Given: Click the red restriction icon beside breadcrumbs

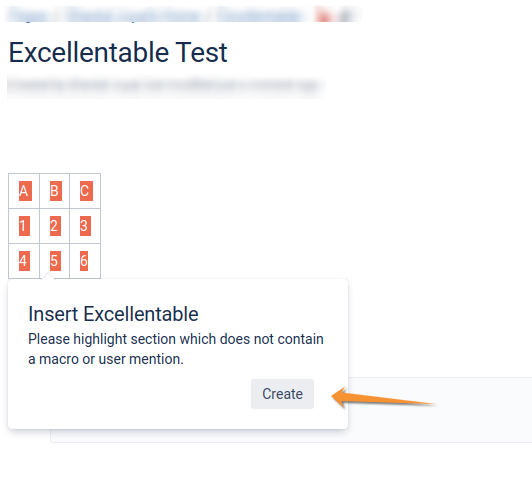Looking at the screenshot, I should coord(323,15).
